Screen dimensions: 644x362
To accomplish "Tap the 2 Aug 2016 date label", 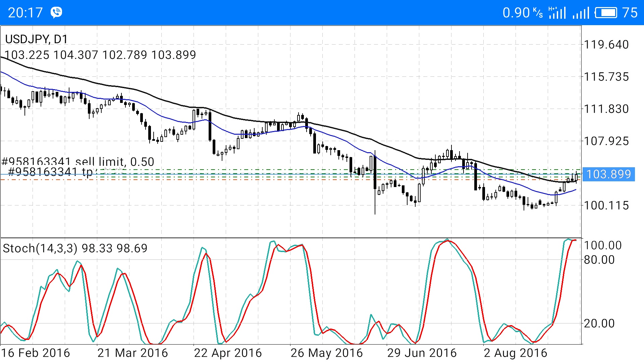I will point(516,353).
